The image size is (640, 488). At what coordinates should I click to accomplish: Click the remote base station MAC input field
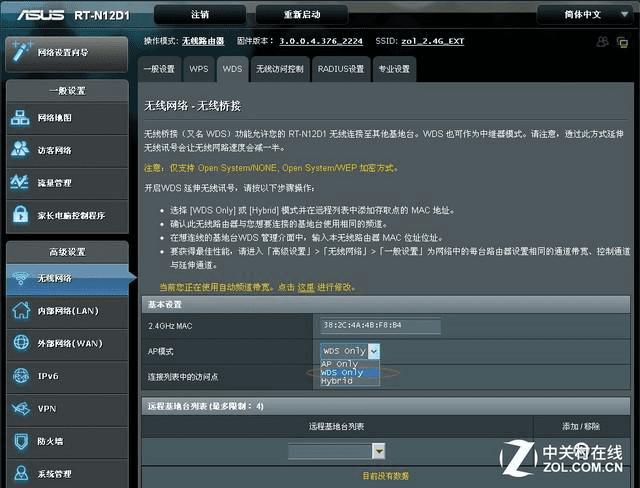coord(330,451)
